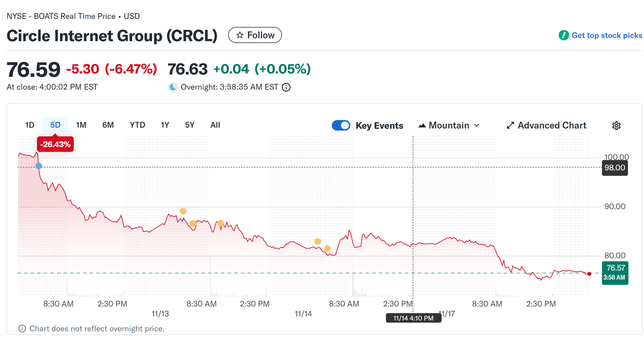Select the 1D time range tab
The image size is (644, 337).
[30, 125]
